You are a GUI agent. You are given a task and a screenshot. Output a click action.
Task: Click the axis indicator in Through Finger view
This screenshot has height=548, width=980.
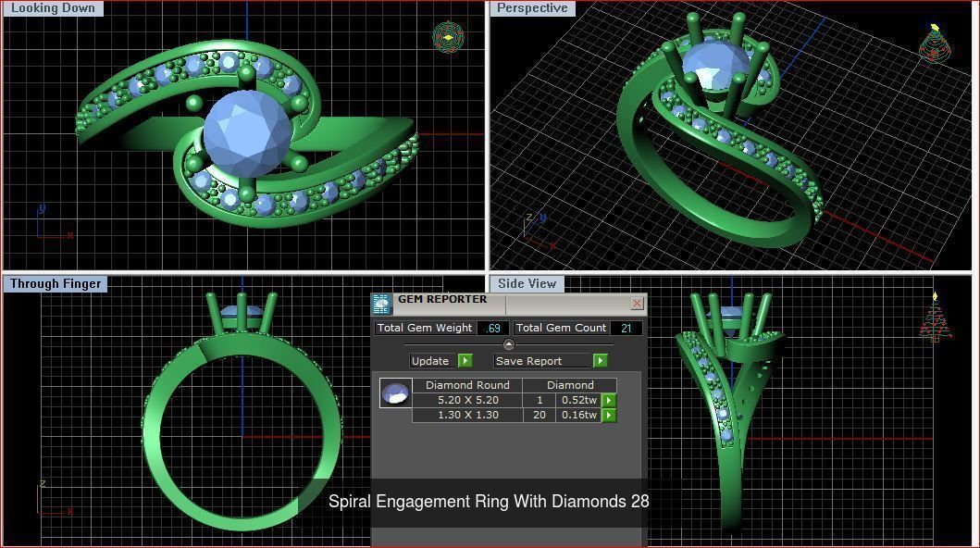[x=54, y=499]
